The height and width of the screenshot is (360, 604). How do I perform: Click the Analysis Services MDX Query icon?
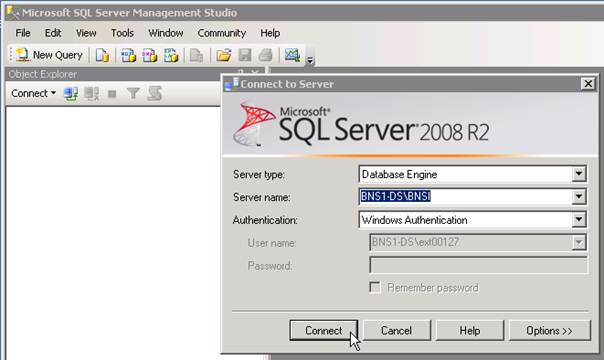pyautogui.click(x=128, y=55)
